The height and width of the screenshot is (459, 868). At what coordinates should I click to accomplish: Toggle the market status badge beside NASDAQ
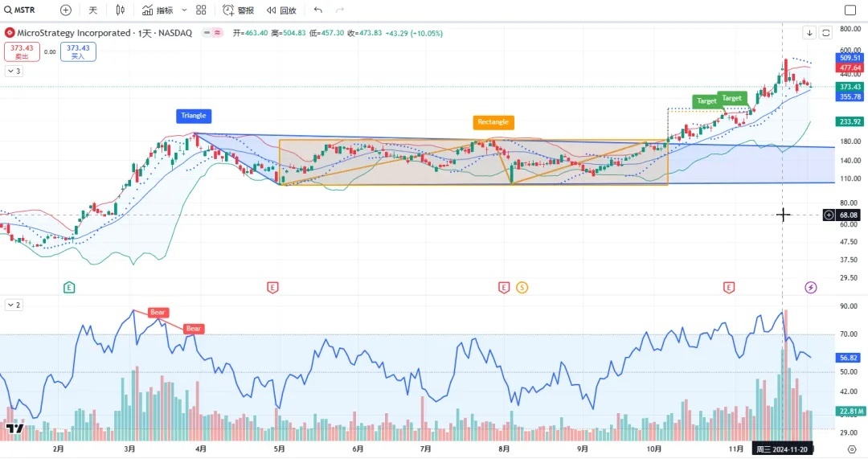[213, 33]
